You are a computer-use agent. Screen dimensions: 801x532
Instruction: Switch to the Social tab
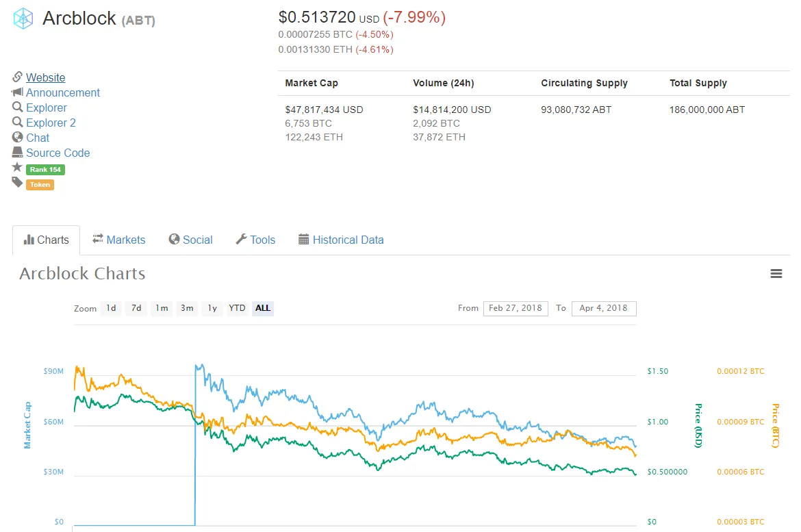(x=190, y=240)
